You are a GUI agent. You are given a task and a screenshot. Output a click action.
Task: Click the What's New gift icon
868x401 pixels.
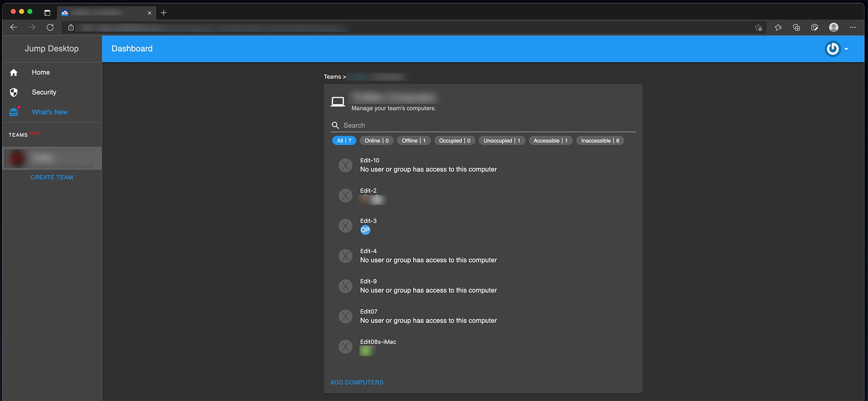tap(14, 112)
